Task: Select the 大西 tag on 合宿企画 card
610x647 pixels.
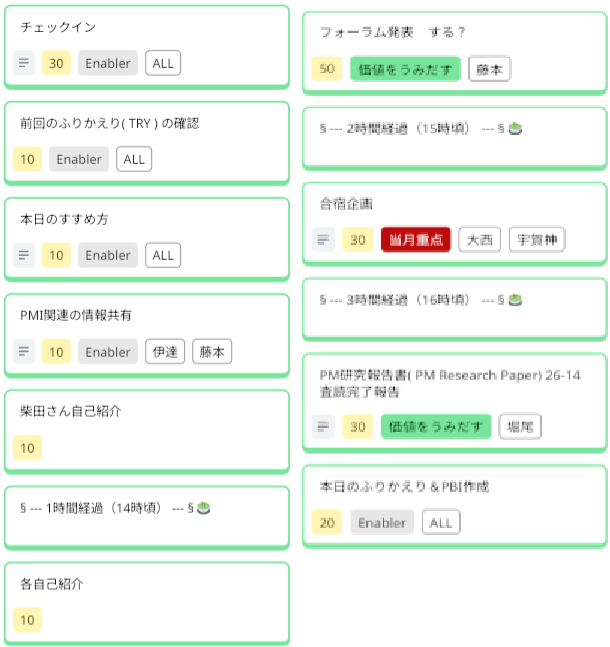Action: [x=479, y=240]
